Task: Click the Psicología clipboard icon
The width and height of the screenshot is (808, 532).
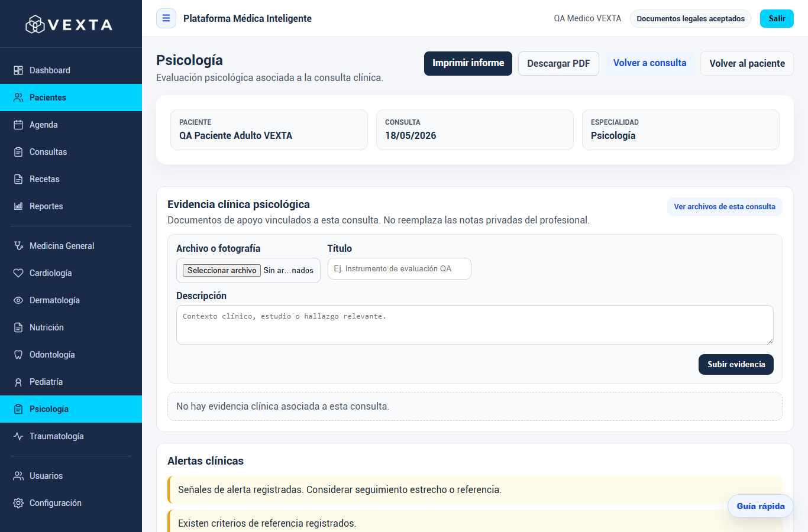Action: pos(18,409)
